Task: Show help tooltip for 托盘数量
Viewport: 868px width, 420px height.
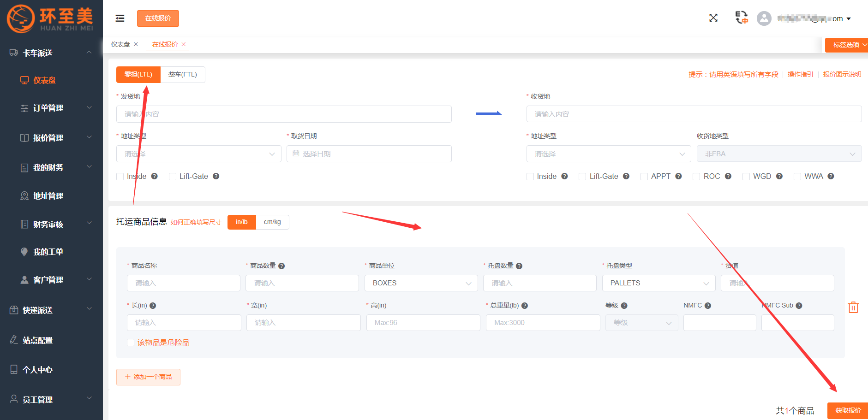Action: click(519, 266)
